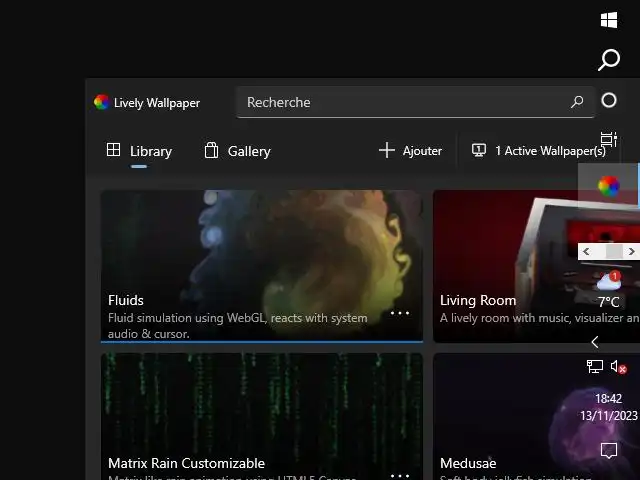The height and width of the screenshot is (480, 640).
Task: Click the Library grid icon
Action: tap(113, 150)
